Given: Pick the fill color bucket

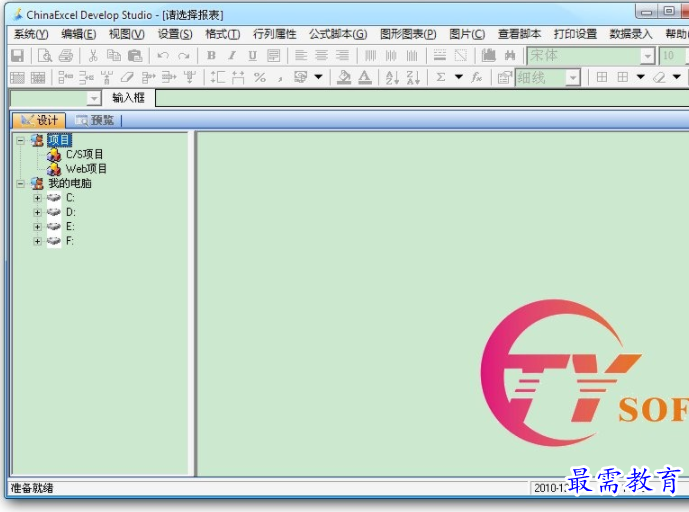Looking at the screenshot, I should [x=344, y=78].
